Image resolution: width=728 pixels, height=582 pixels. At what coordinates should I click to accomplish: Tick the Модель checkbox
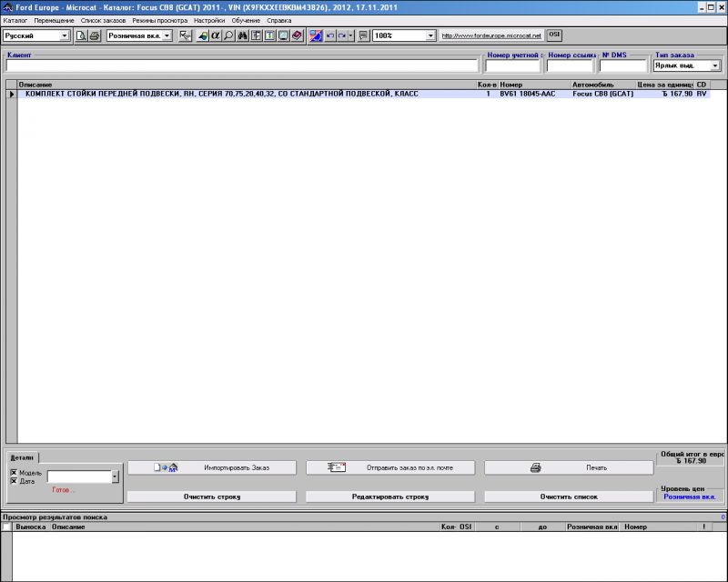tap(14, 473)
